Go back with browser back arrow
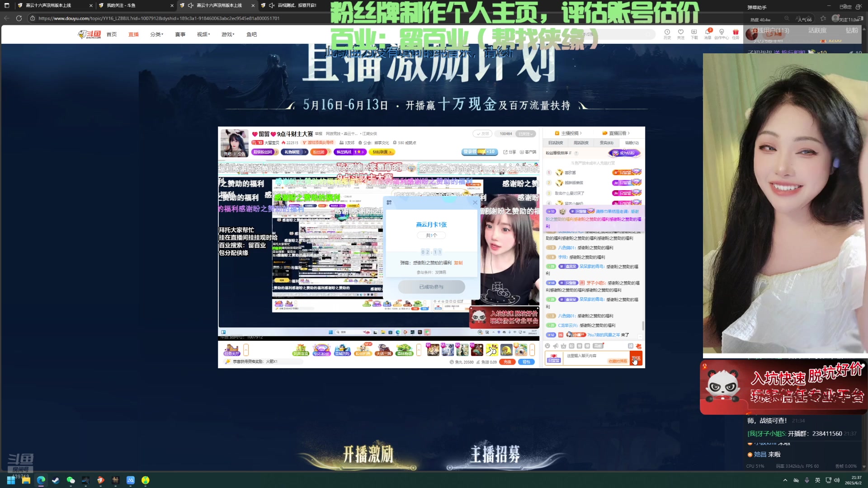Image resolution: width=868 pixels, height=488 pixels. [6, 18]
